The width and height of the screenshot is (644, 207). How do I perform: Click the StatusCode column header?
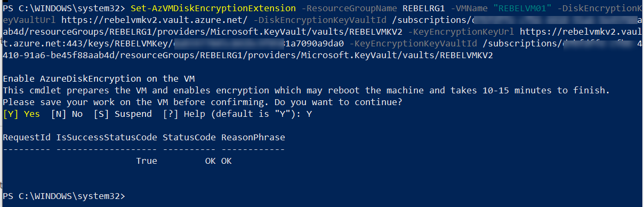[x=189, y=138]
